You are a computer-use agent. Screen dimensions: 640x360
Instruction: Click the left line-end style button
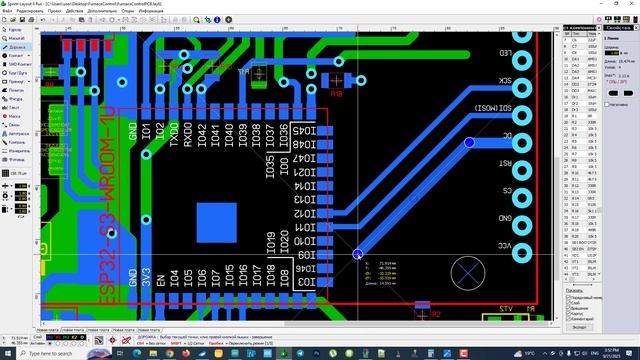(x=613, y=93)
